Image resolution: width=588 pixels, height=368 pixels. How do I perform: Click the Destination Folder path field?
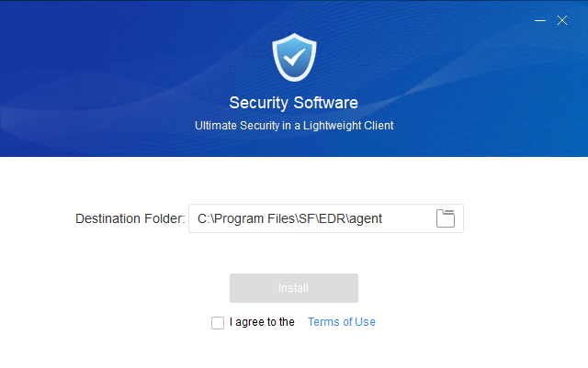click(x=312, y=218)
